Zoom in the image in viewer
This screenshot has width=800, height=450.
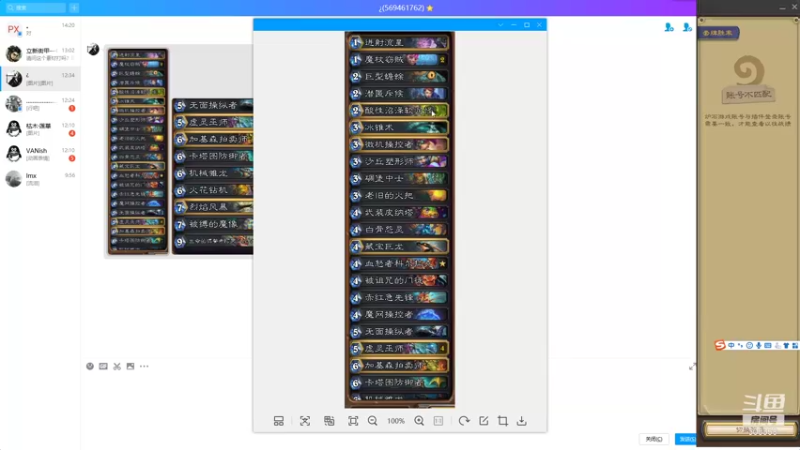[419, 421]
